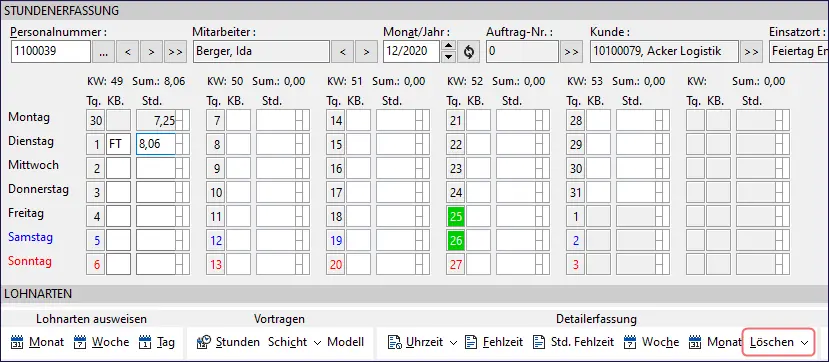
Task: Show Lohnarten by Woche
Action: click(x=102, y=342)
